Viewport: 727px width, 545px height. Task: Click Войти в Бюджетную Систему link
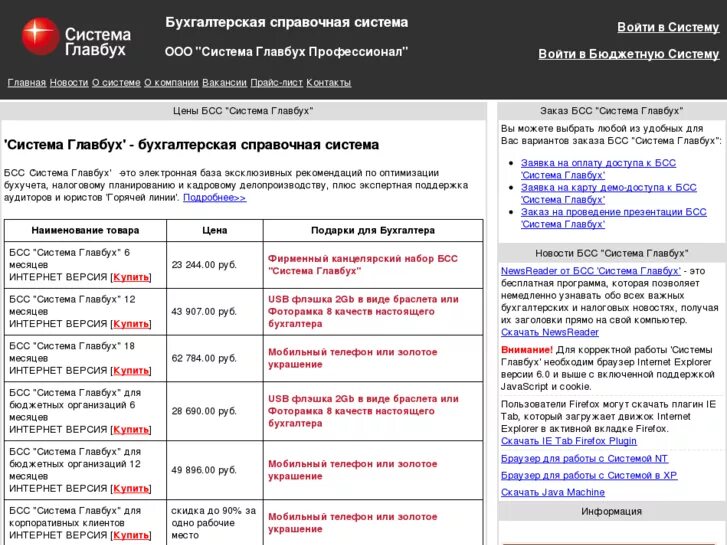[x=629, y=54]
